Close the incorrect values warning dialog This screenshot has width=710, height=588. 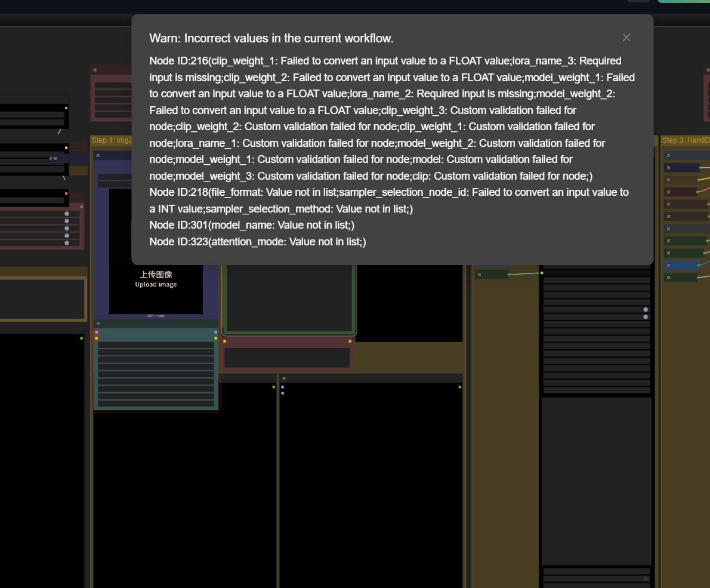tap(626, 38)
